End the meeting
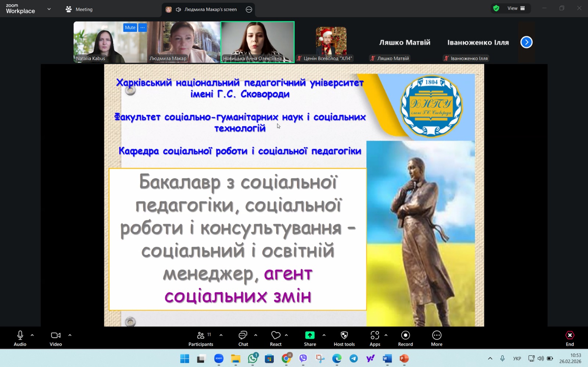 click(x=570, y=338)
